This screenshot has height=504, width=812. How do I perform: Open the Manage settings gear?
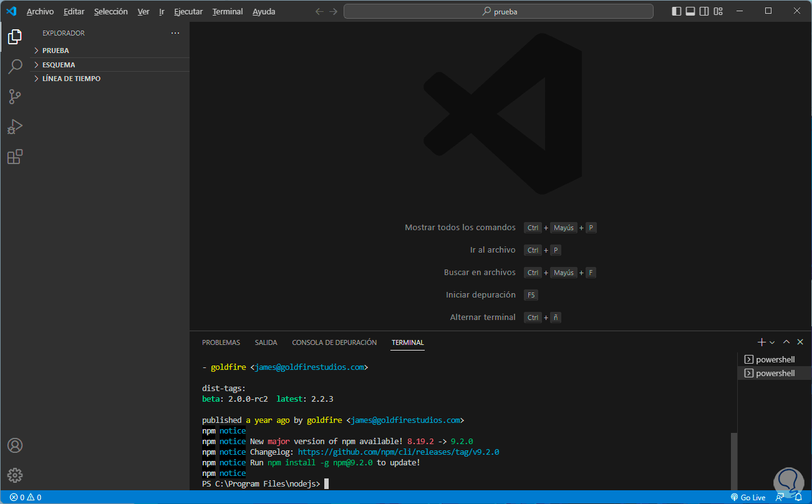coord(15,475)
